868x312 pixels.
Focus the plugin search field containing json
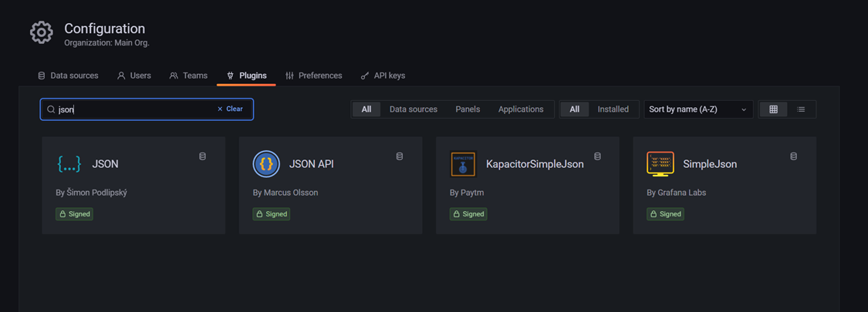pos(147,109)
